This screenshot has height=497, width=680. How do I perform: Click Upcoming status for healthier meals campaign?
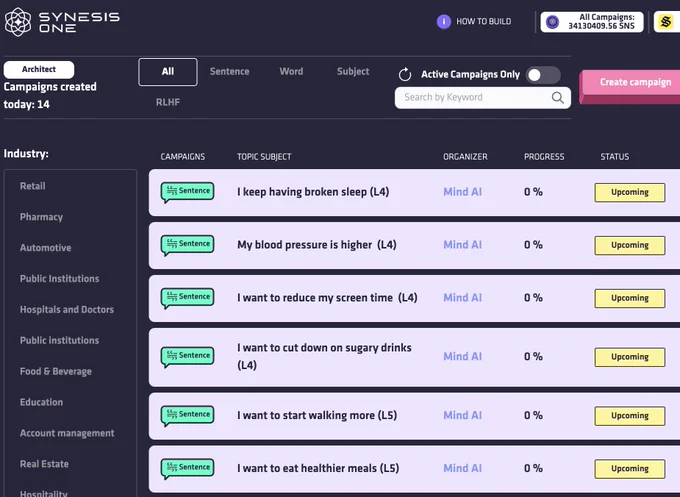tap(630, 469)
